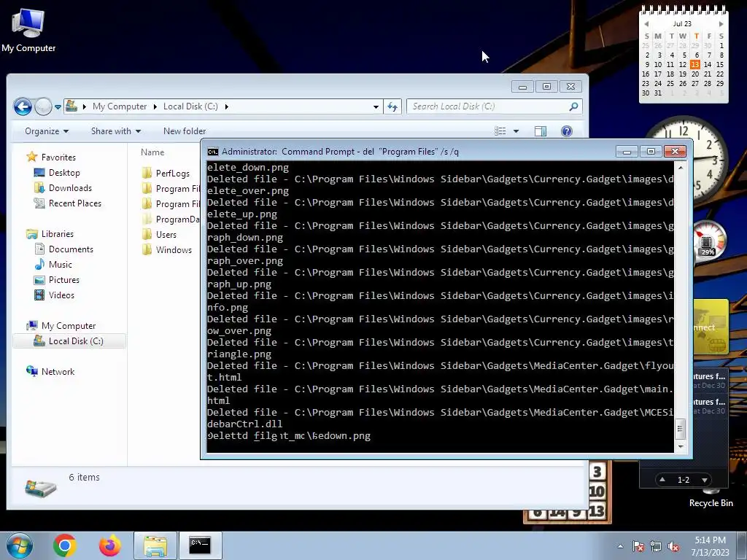Select Desktop under Favorites
Image resolution: width=747 pixels, height=560 pixels.
coord(57,173)
